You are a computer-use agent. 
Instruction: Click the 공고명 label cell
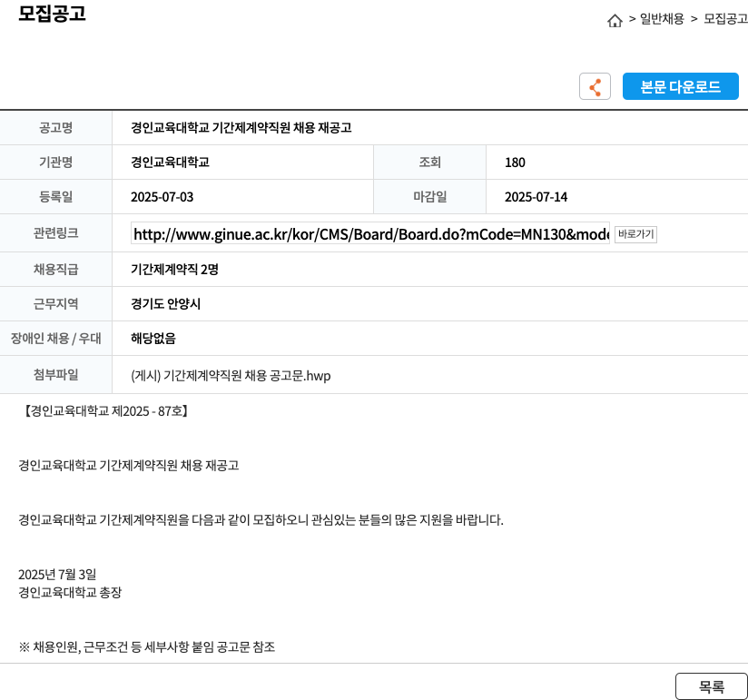pyautogui.click(x=55, y=127)
